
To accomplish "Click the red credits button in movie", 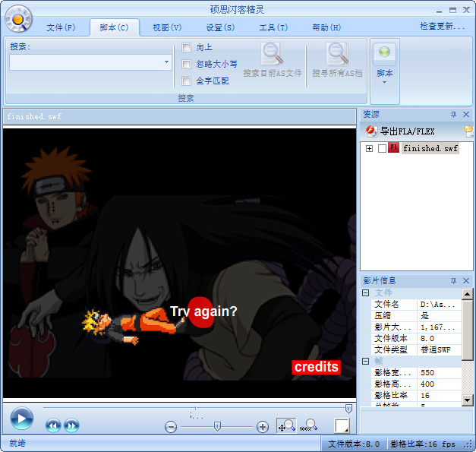I will coord(316,367).
